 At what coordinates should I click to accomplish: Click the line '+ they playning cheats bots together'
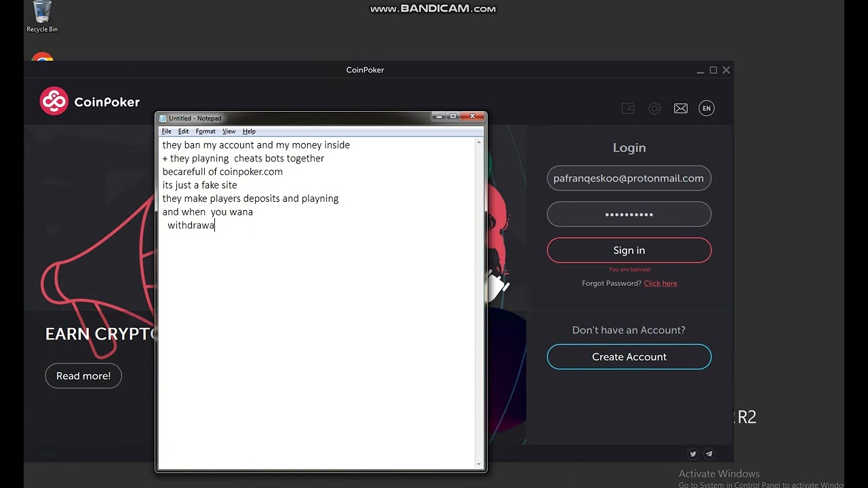(243, 159)
